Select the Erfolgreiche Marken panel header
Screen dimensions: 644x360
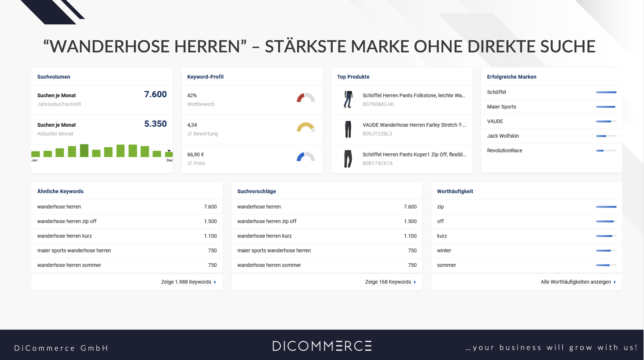coord(512,77)
